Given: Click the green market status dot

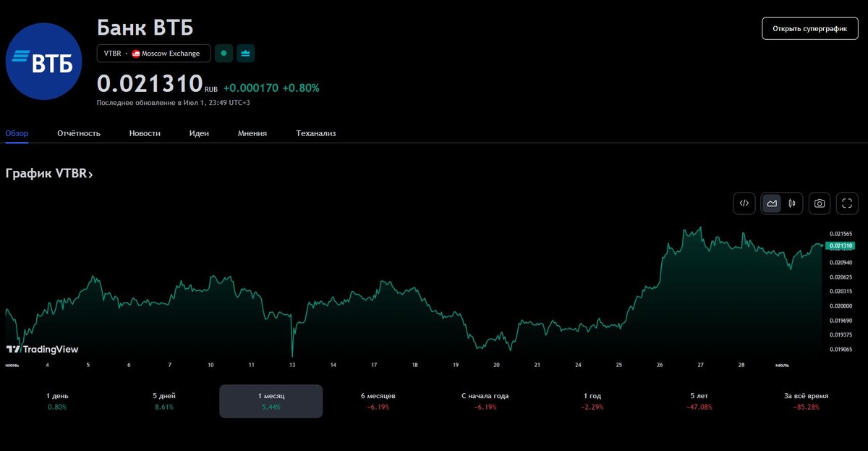Looking at the screenshot, I should pyautogui.click(x=224, y=54).
